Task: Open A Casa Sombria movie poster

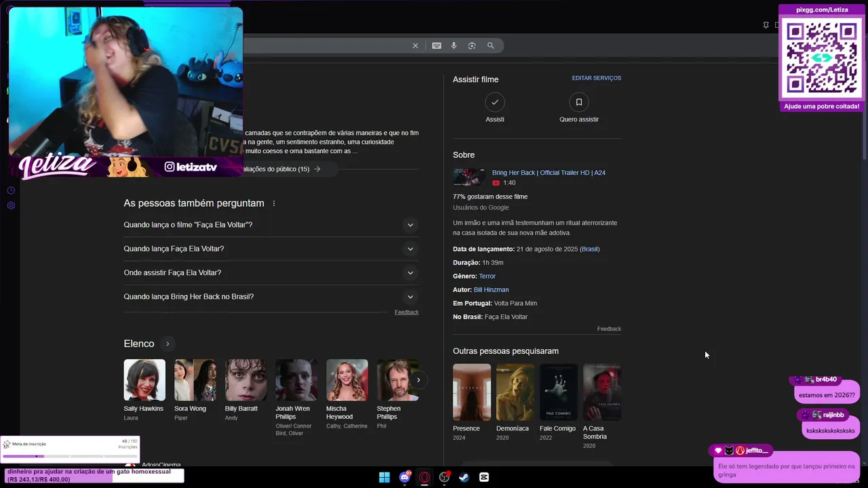Action: tap(602, 392)
